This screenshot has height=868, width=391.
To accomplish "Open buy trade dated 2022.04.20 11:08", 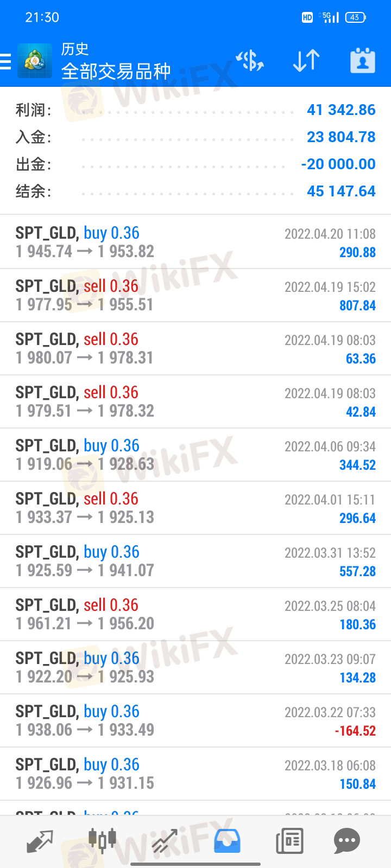I will (x=195, y=242).
